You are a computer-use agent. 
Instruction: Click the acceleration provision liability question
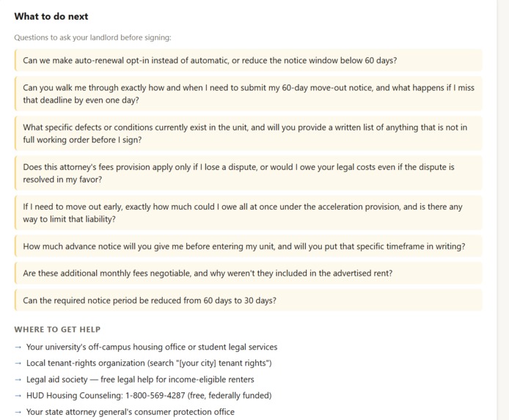click(x=249, y=213)
